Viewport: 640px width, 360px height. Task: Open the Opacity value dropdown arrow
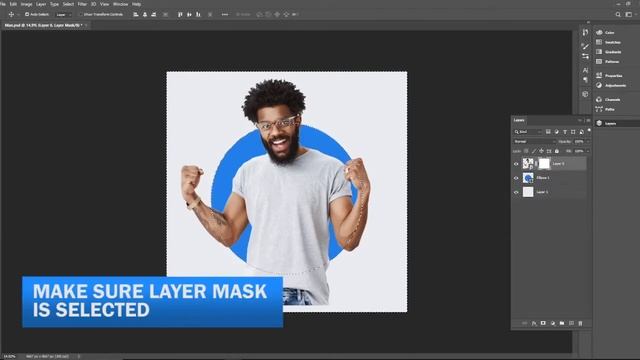588,142
